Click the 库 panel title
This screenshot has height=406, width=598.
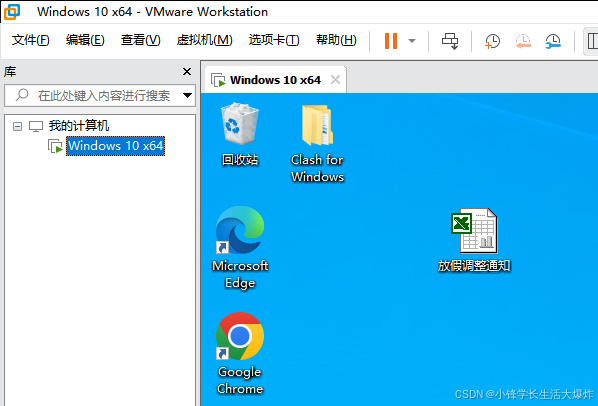click(10, 71)
